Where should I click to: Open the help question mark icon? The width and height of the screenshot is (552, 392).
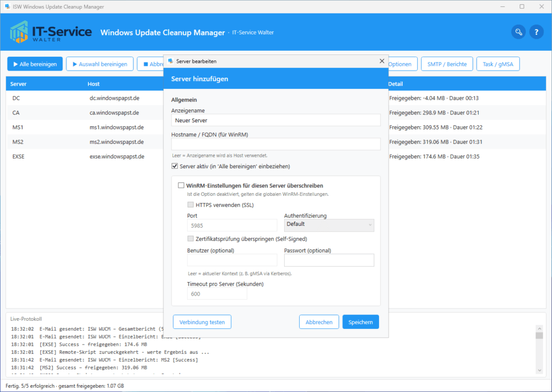click(x=536, y=32)
